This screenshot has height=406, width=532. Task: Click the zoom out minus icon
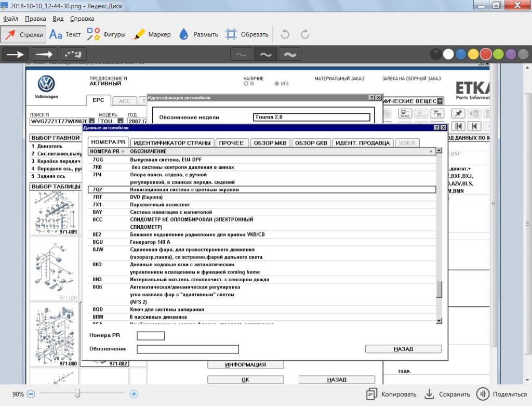coord(31,394)
